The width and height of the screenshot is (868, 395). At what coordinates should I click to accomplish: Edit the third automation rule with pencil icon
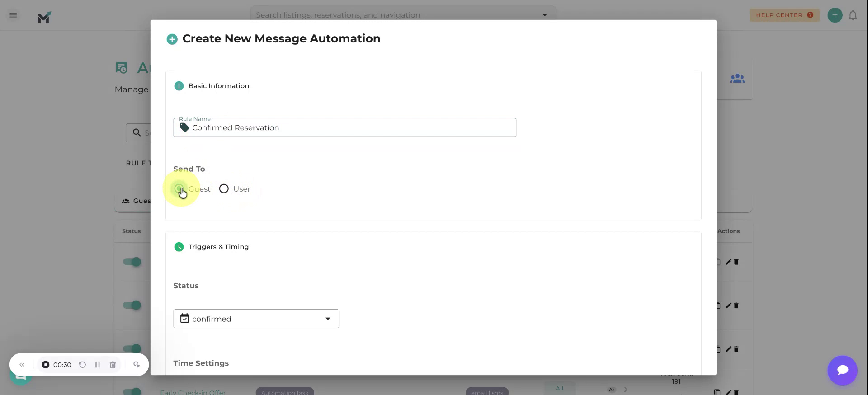(728, 349)
